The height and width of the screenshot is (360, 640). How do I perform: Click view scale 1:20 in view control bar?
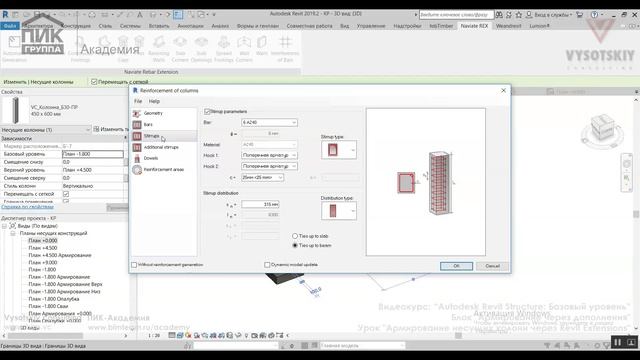coord(154,336)
